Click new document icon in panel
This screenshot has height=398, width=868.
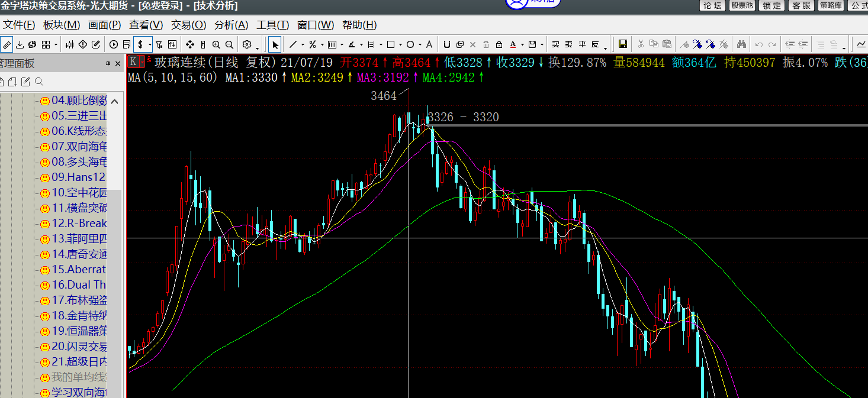[12, 82]
